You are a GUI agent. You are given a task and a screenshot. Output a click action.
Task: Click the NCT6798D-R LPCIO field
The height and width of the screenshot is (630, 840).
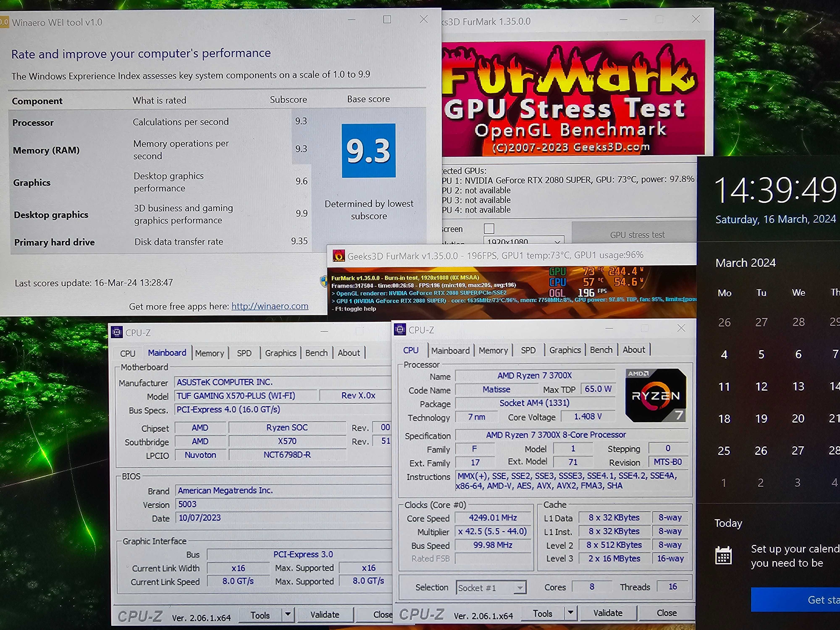point(287,455)
